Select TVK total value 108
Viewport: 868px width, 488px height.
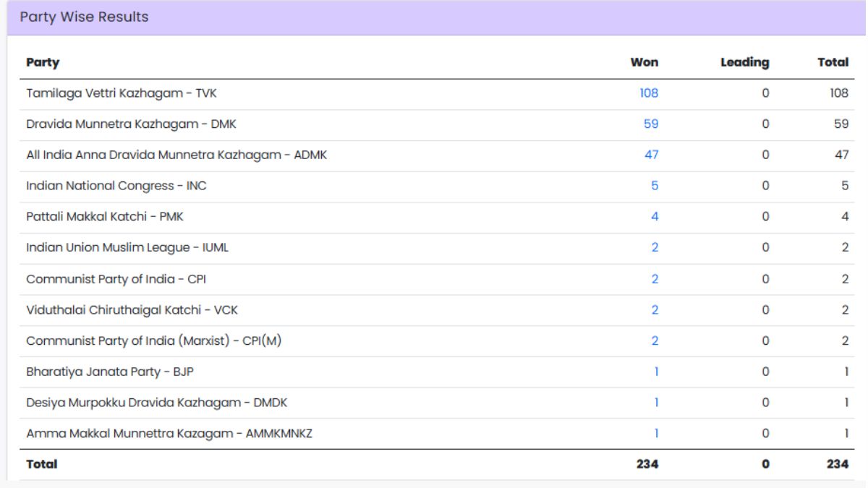(839, 93)
